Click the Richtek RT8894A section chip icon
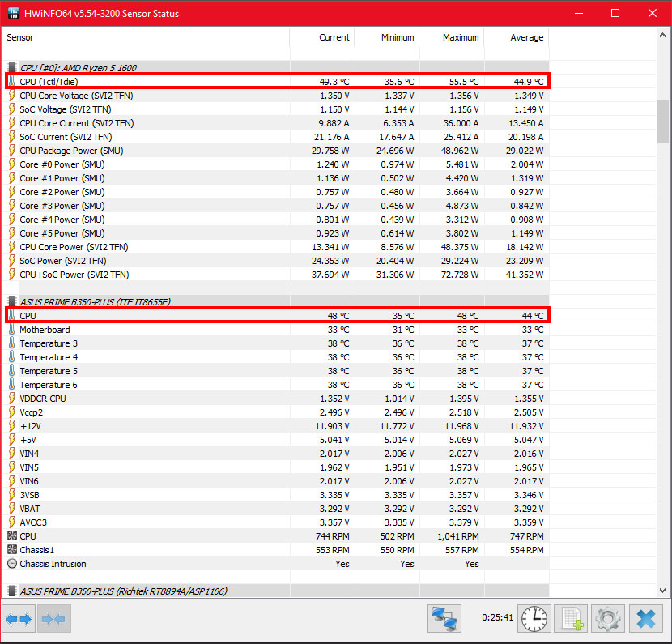The height and width of the screenshot is (644, 672). click(x=12, y=591)
